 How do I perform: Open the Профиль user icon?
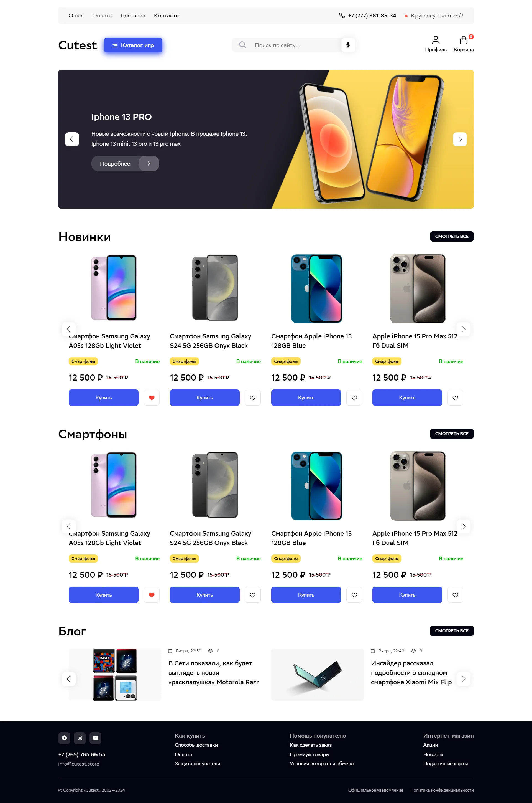(436, 40)
